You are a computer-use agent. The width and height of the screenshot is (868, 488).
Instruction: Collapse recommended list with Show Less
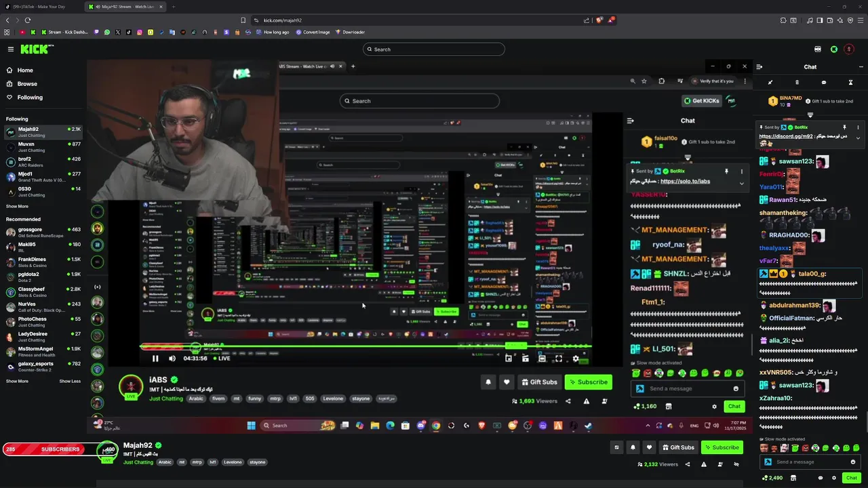pyautogui.click(x=70, y=381)
